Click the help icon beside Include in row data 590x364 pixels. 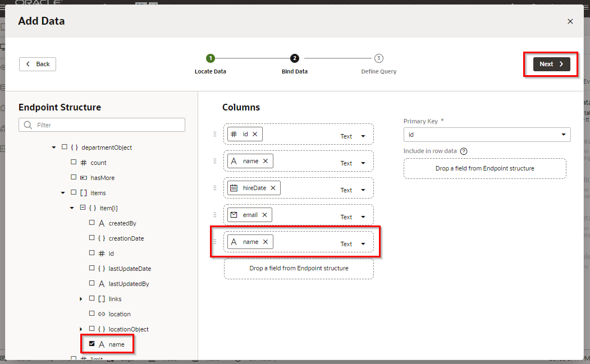(464, 151)
